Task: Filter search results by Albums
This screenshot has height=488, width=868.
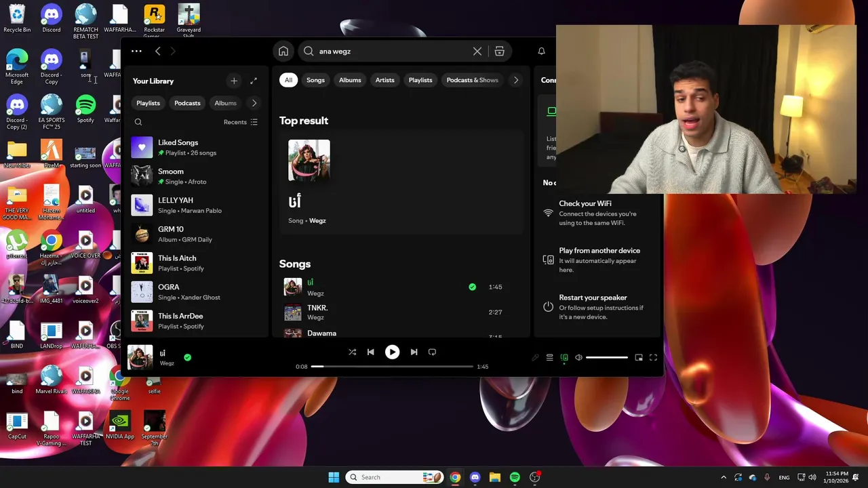Action: tap(350, 80)
